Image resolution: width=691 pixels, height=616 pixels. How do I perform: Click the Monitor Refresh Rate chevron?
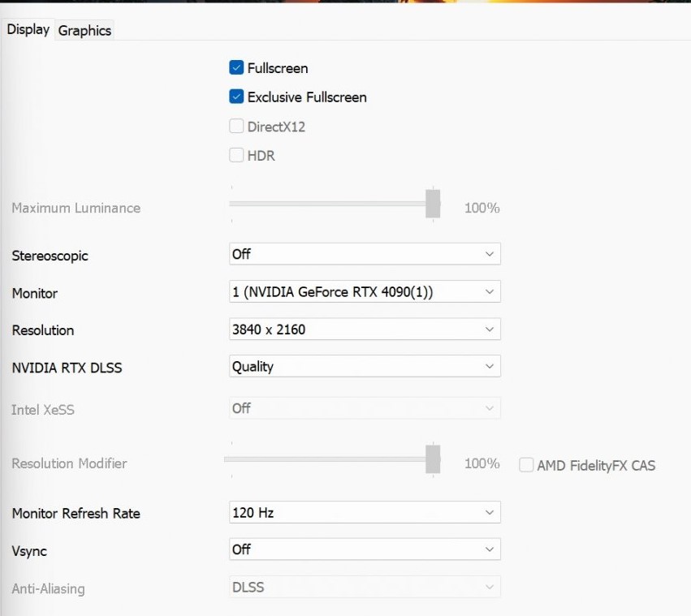coord(489,513)
